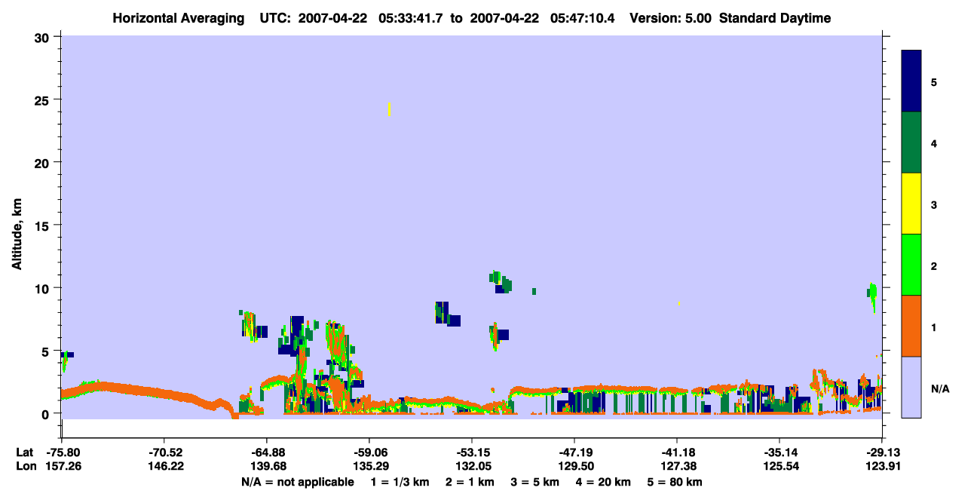Click 'Version: 5.00' in the title
Image resolution: width=980 pixels, height=503 pixels.
tap(671, 18)
